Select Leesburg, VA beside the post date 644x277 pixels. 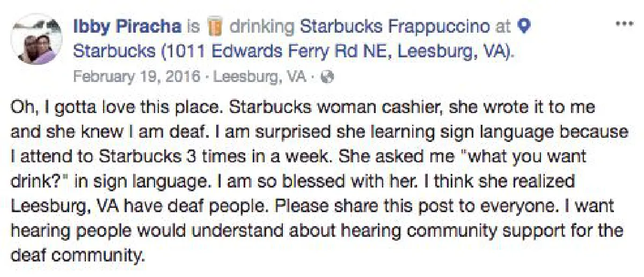coord(260,77)
